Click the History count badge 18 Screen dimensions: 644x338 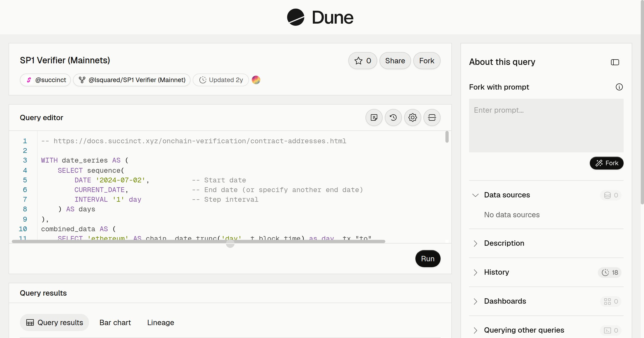[610, 273]
